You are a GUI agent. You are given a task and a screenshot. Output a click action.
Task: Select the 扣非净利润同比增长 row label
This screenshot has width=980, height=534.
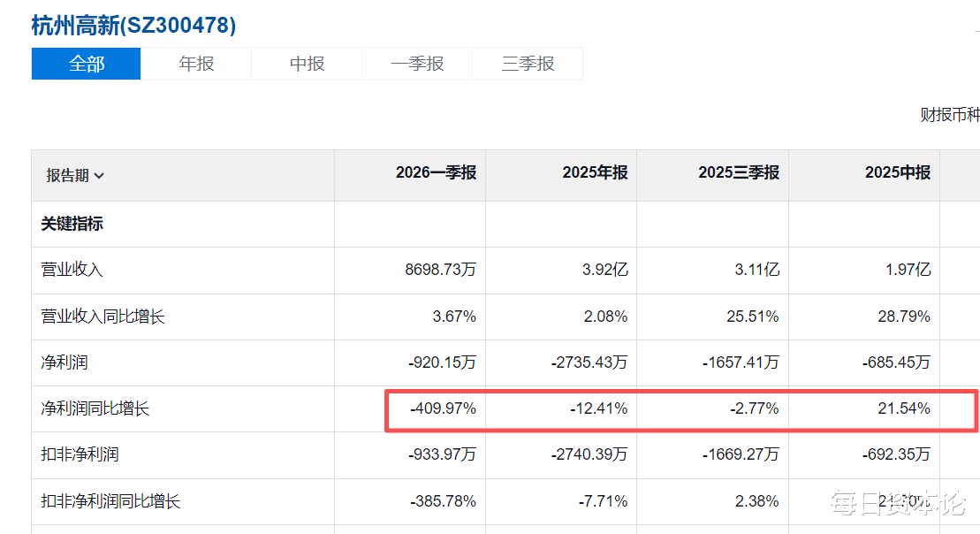pyautogui.click(x=110, y=501)
